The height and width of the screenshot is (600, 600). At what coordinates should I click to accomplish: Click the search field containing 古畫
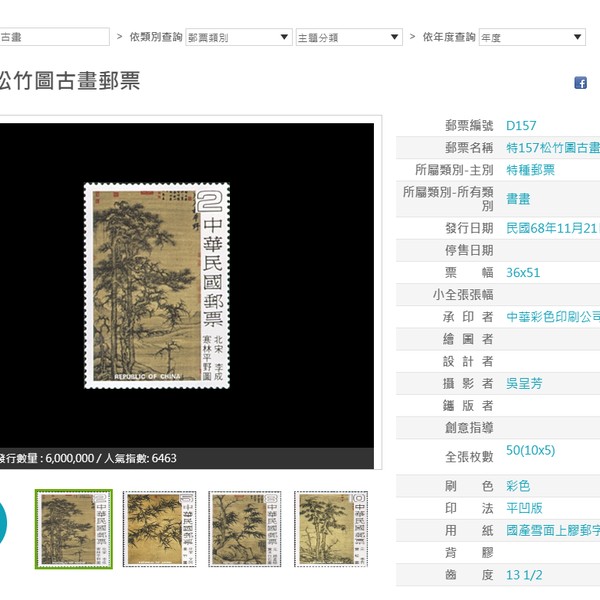[54, 37]
